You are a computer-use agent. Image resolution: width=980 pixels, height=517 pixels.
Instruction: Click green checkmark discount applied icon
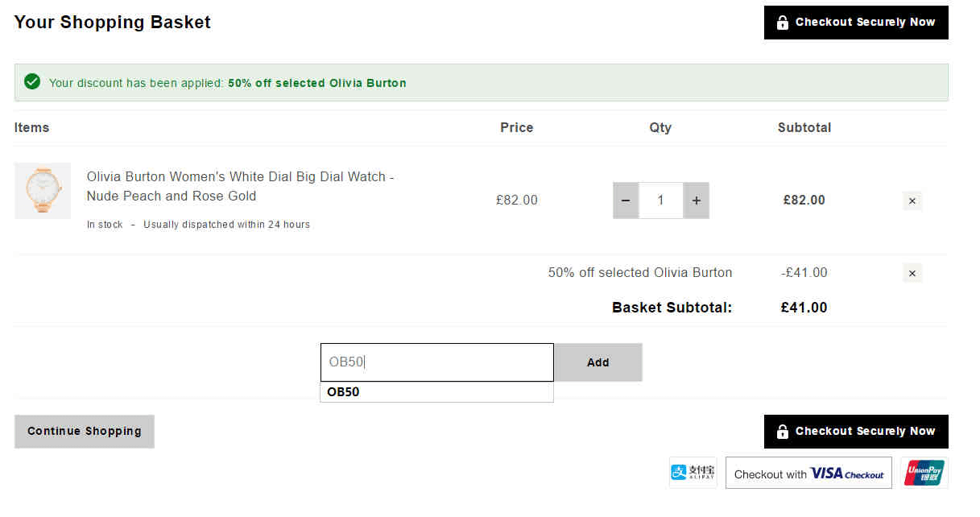point(32,82)
